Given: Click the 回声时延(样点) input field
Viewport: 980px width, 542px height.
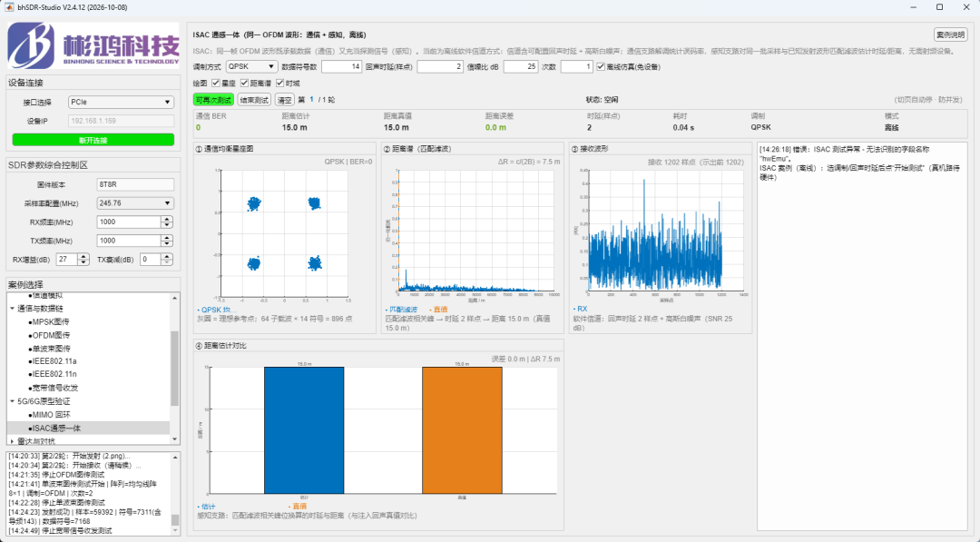Looking at the screenshot, I should click(x=440, y=67).
